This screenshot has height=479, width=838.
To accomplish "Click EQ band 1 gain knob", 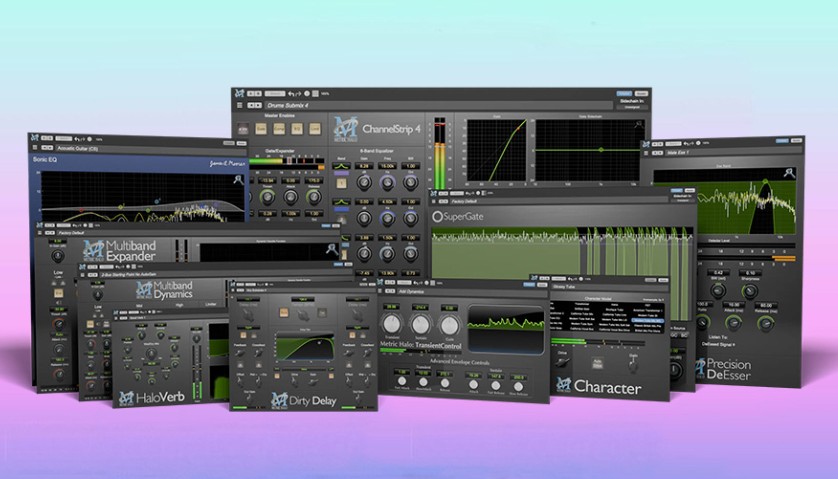I will 364,183.
